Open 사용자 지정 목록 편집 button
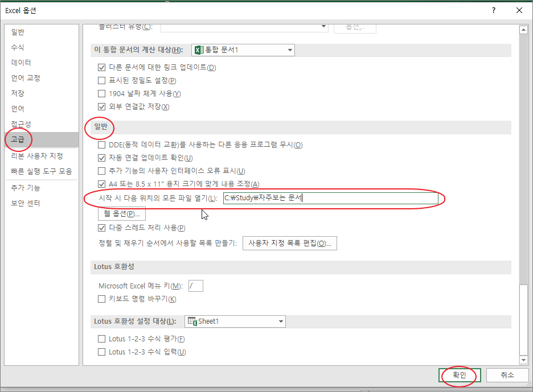Viewport: 533px width, 392px height. (290, 243)
